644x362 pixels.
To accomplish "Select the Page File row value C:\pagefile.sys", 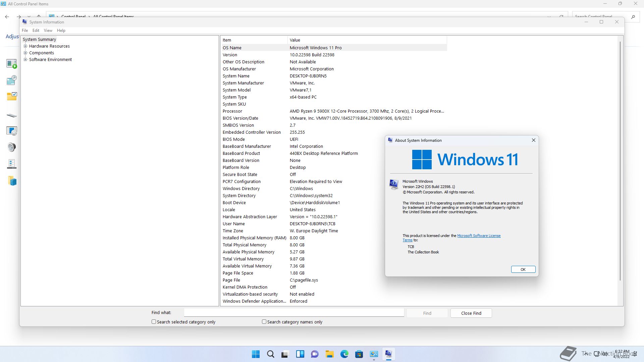I will (304, 280).
